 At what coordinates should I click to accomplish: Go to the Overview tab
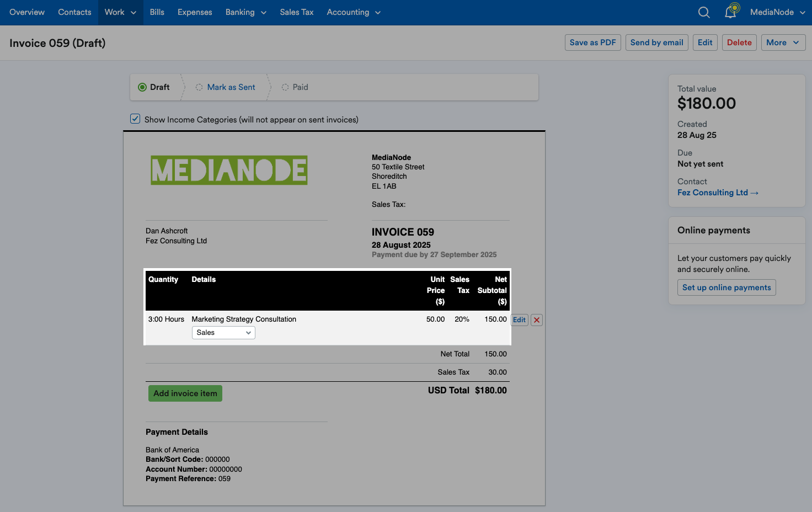tap(27, 12)
